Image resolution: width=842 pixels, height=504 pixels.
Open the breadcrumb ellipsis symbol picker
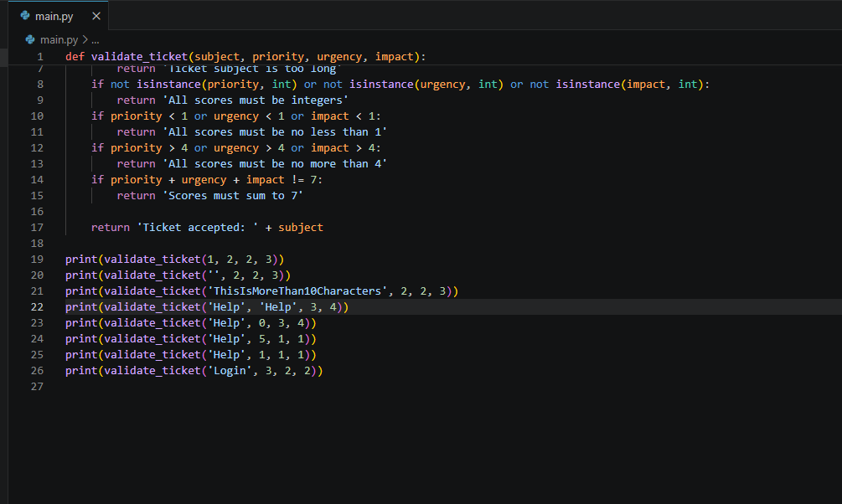coord(95,39)
